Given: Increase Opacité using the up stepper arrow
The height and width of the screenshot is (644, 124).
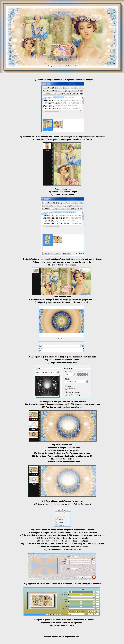Looking at the screenshot, I should pyautogui.click(x=74, y=374).
